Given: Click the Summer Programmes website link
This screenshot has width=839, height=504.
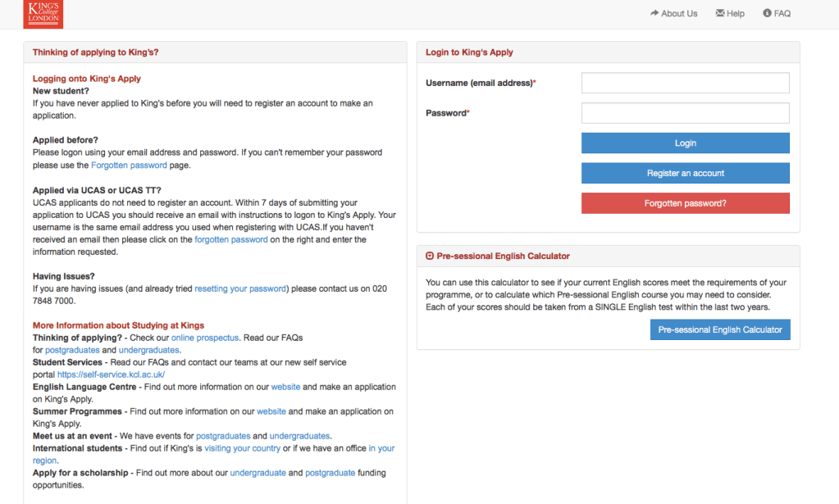Looking at the screenshot, I should tap(271, 411).
